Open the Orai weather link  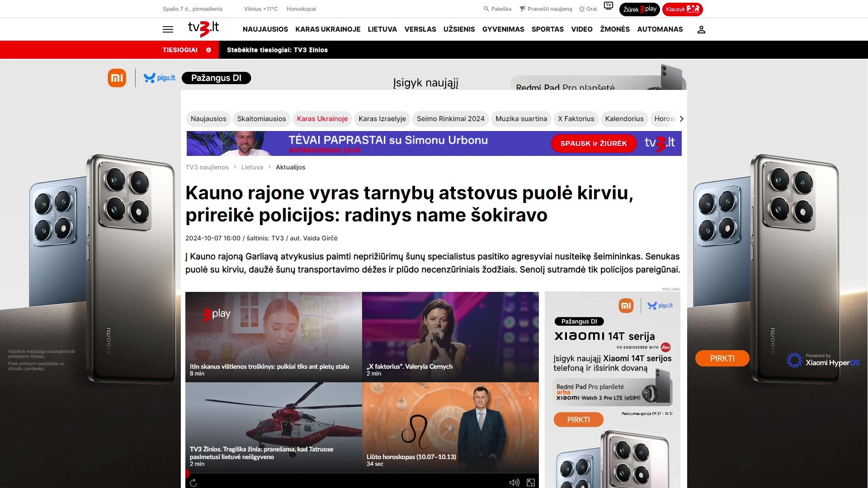[588, 9]
